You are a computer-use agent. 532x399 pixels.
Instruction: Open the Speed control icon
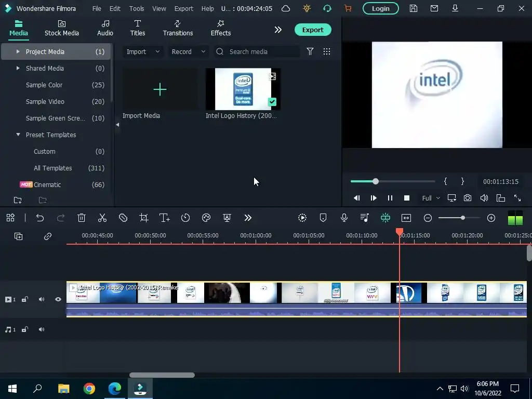[185, 218]
